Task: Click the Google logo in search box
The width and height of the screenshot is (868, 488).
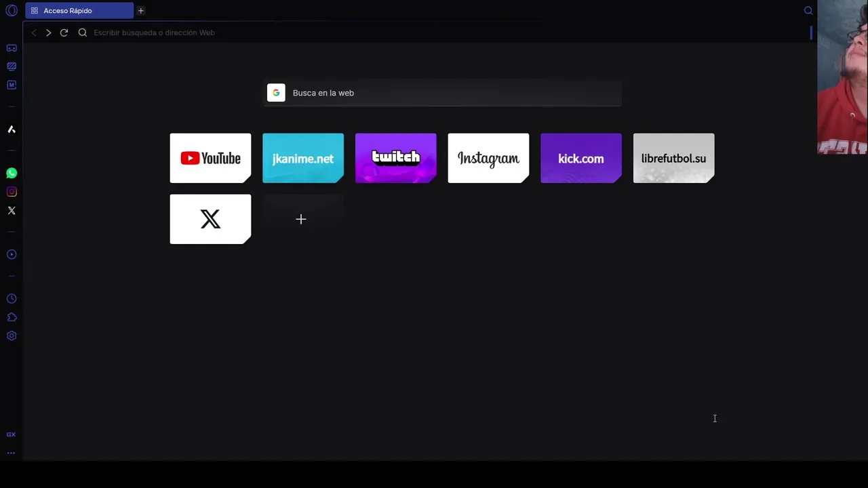Action: click(x=276, y=93)
